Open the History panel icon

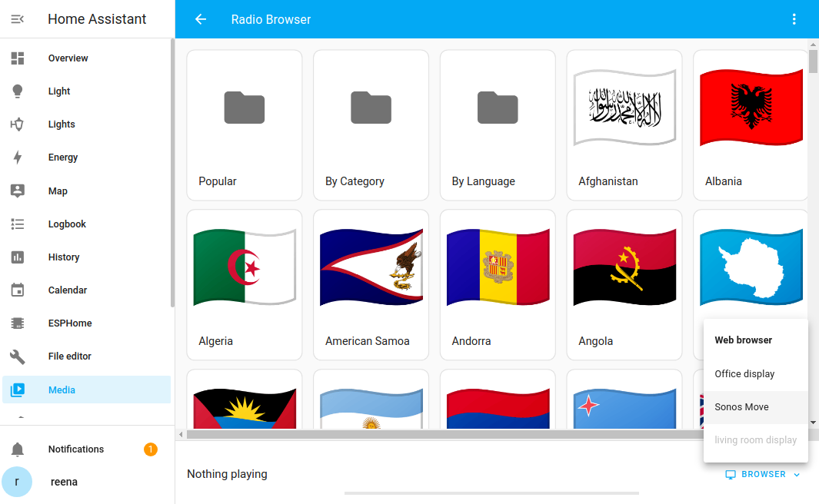tap(17, 257)
